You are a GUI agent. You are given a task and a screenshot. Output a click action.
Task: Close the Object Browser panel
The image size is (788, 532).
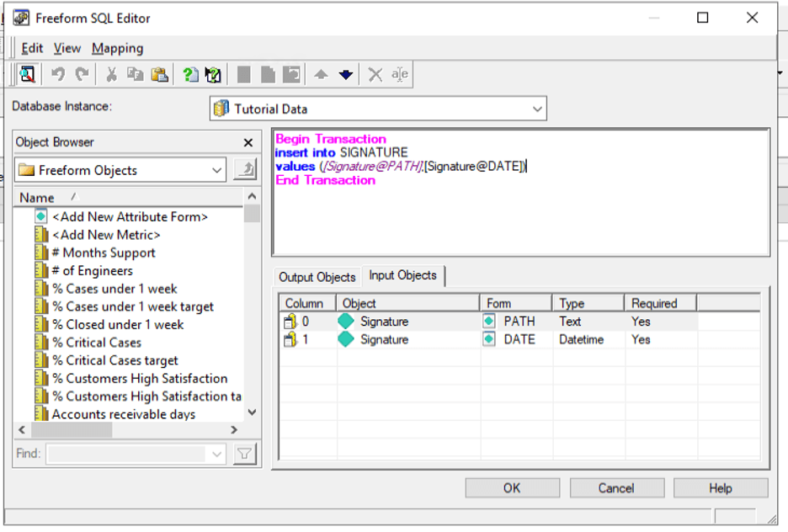[x=248, y=143]
